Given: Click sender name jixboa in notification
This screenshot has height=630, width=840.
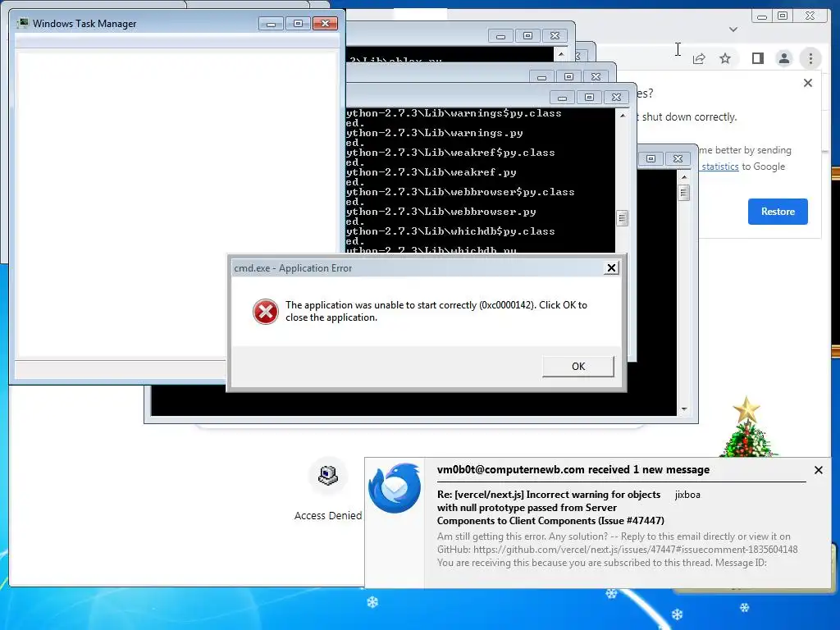Looking at the screenshot, I should tap(687, 495).
